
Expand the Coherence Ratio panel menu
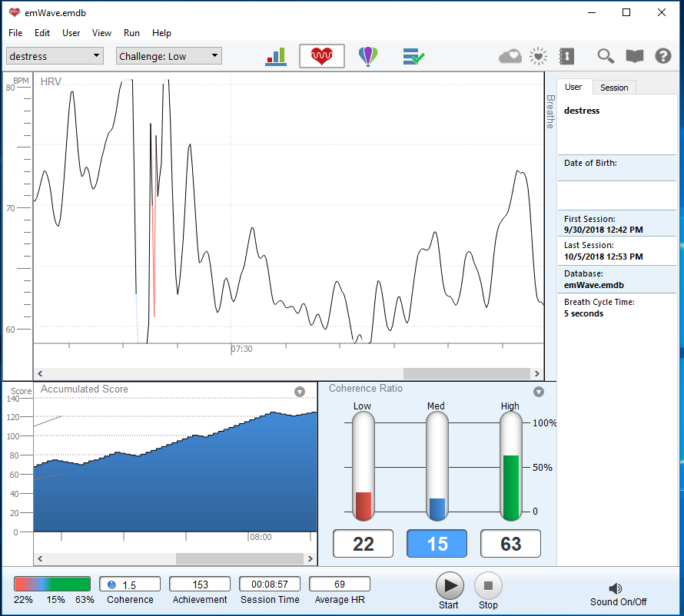[x=539, y=392]
